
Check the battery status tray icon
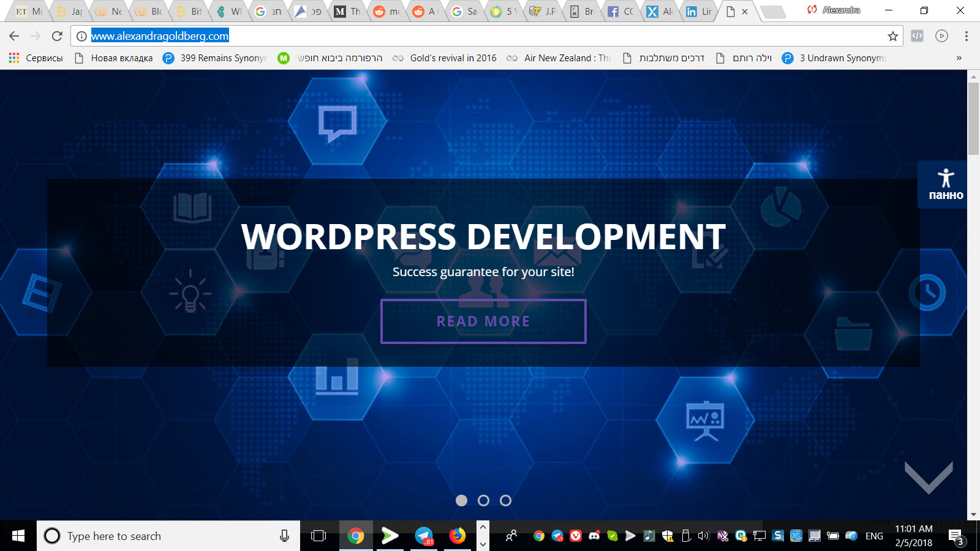tap(833, 536)
